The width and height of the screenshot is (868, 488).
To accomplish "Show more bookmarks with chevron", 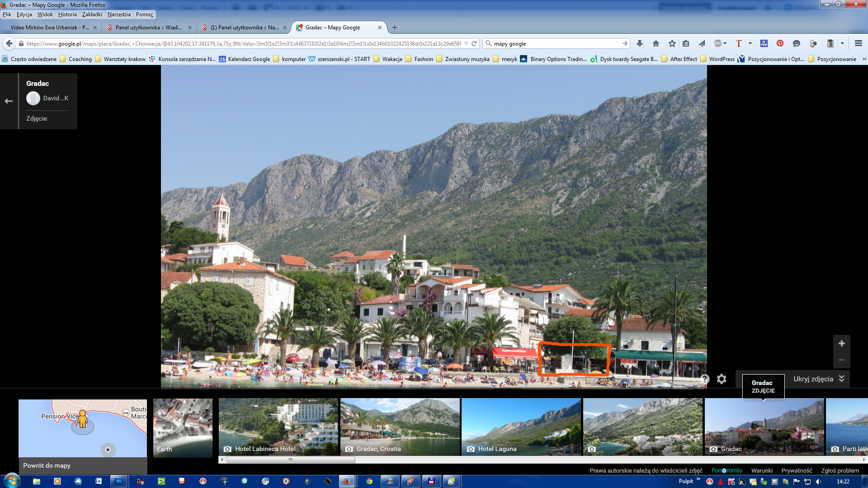I will [864, 59].
